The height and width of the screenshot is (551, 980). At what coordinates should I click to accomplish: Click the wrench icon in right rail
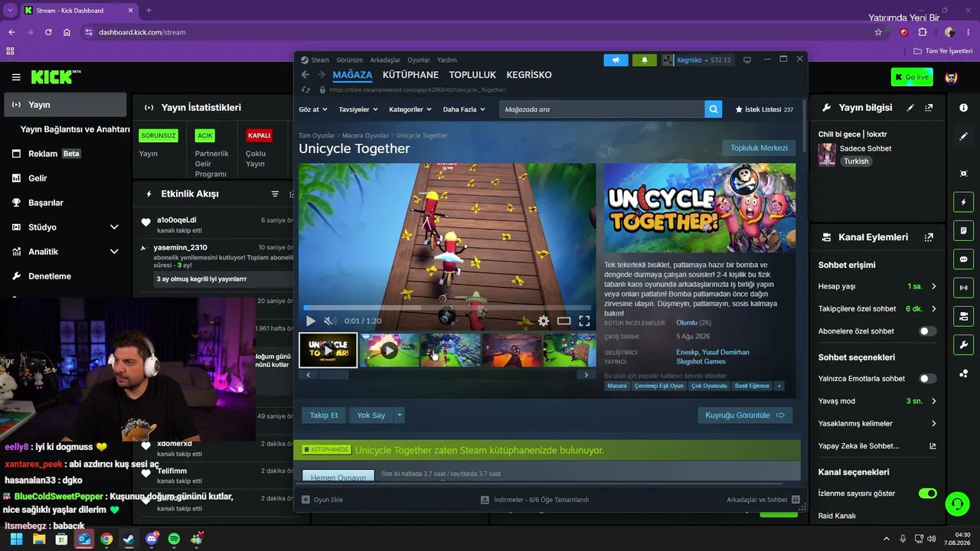tap(963, 344)
